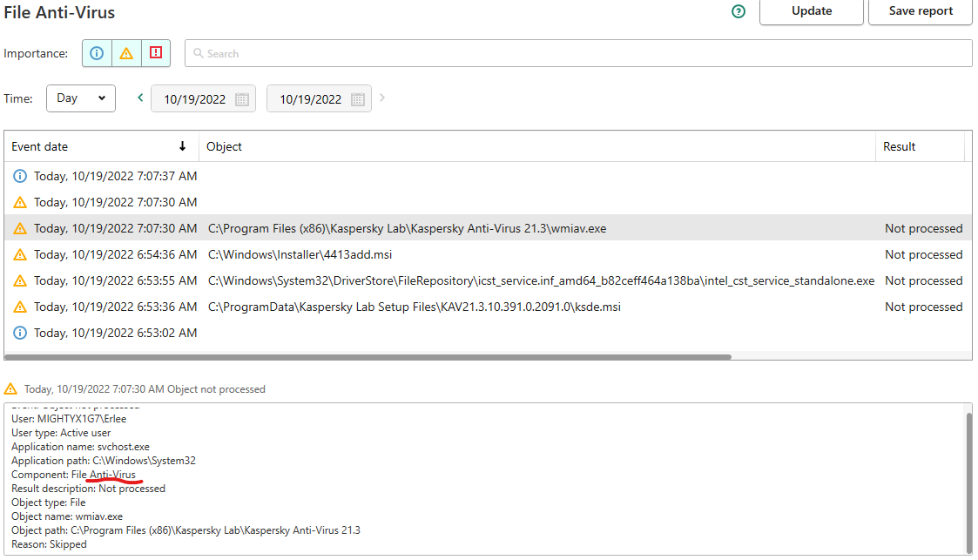This screenshot has height=560, width=978.
Task: Click the warning icon of 6:53:55 AM row
Action: coord(20,280)
